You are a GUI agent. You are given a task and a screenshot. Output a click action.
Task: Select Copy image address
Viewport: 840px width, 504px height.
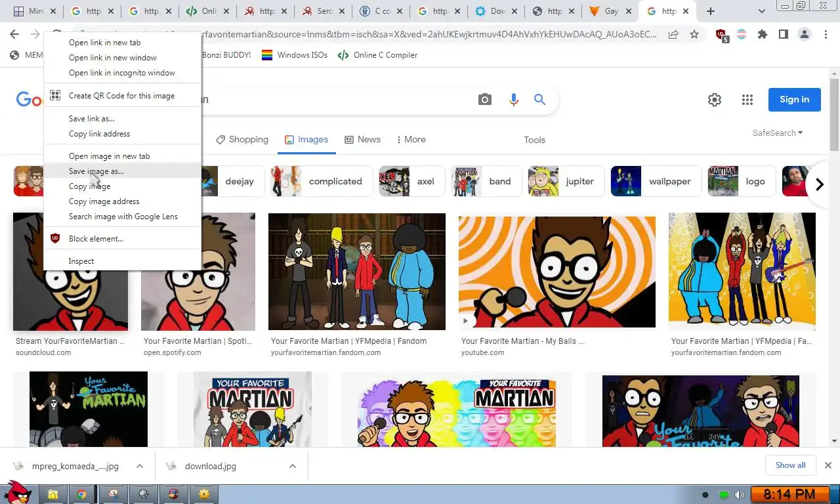tap(122, 201)
